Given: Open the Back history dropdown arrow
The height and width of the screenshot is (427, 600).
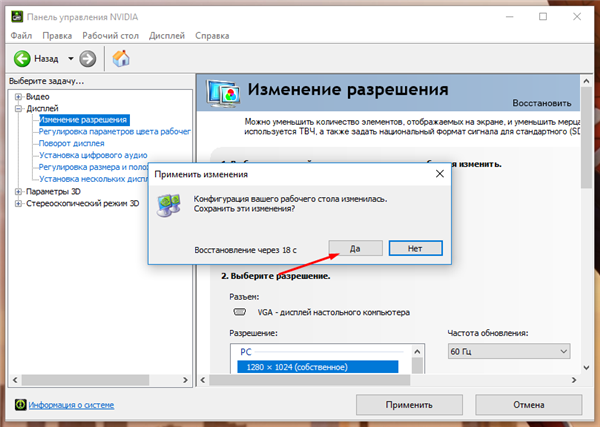Looking at the screenshot, I should tap(71, 59).
